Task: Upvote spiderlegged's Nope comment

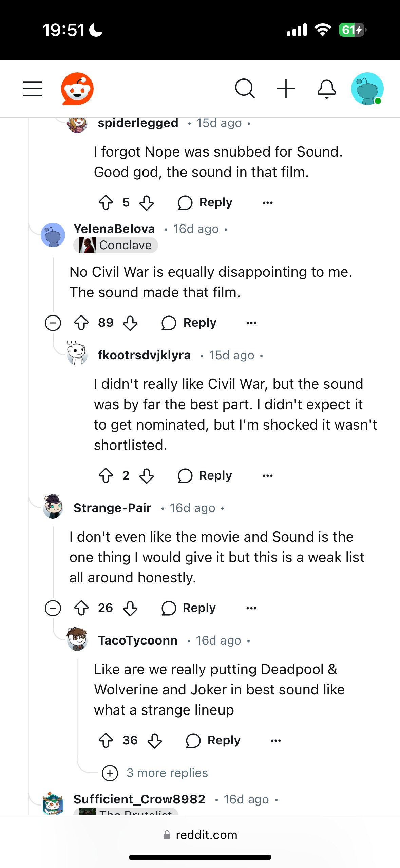Action: [x=106, y=203]
